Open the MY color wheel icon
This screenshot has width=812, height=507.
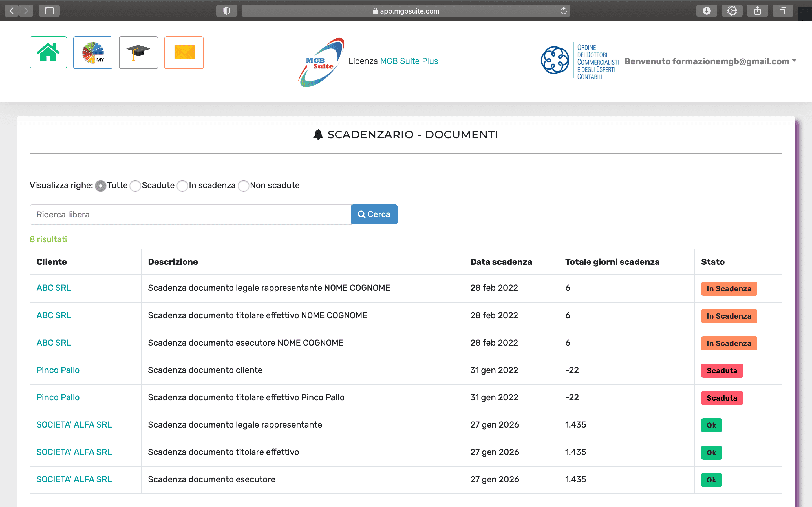pos(93,53)
